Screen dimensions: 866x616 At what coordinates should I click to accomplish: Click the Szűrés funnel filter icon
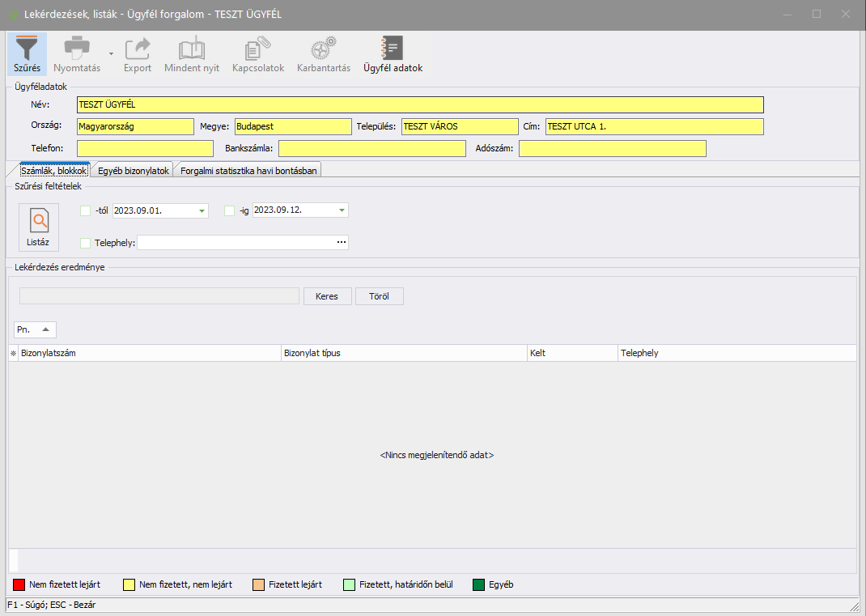click(27, 49)
